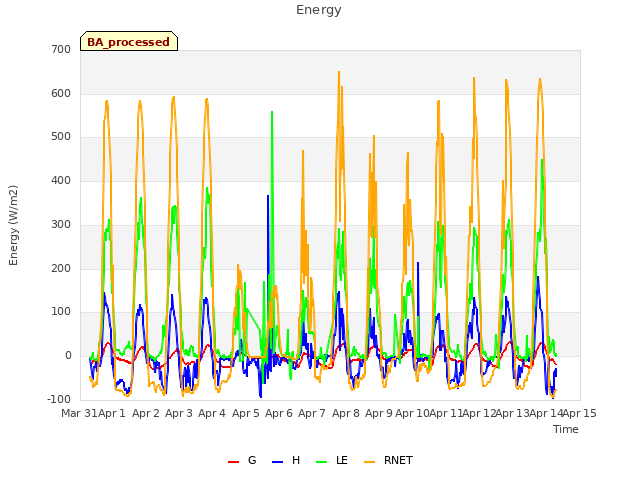Click the 0 y-axis tick label
640x480 pixels.
pos(68,356)
